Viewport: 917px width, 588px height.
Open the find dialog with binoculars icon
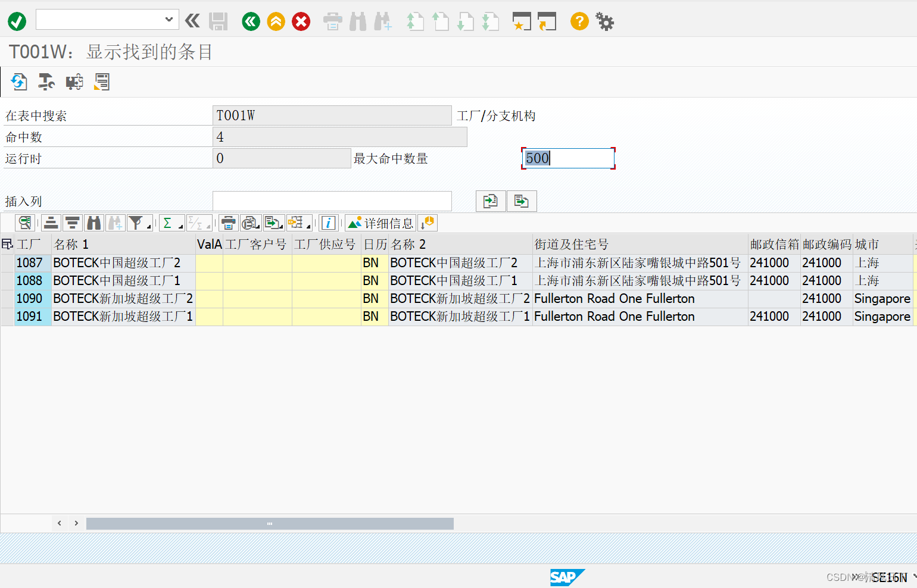click(93, 223)
